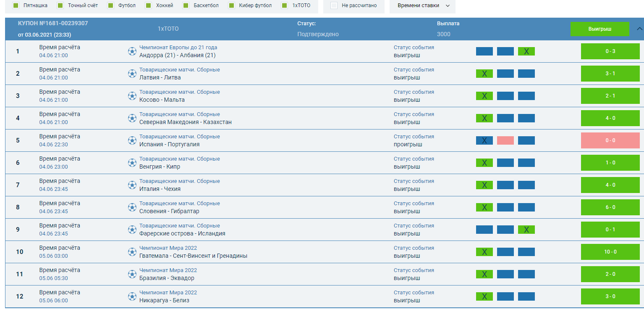644x312 pixels.
Task: Click the football icon by Никарагуа - Белиз
Action: (x=132, y=296)
